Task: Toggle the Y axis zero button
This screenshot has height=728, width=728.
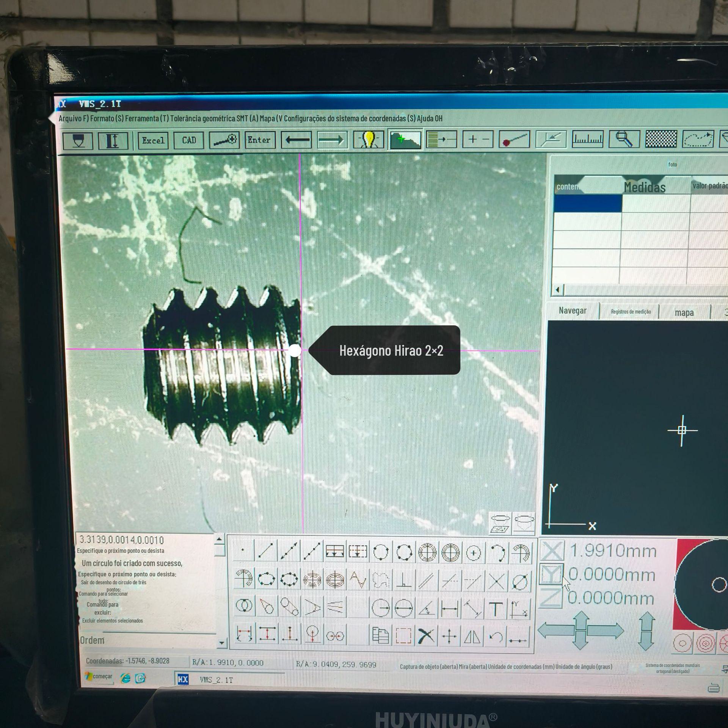Action: 551,574
